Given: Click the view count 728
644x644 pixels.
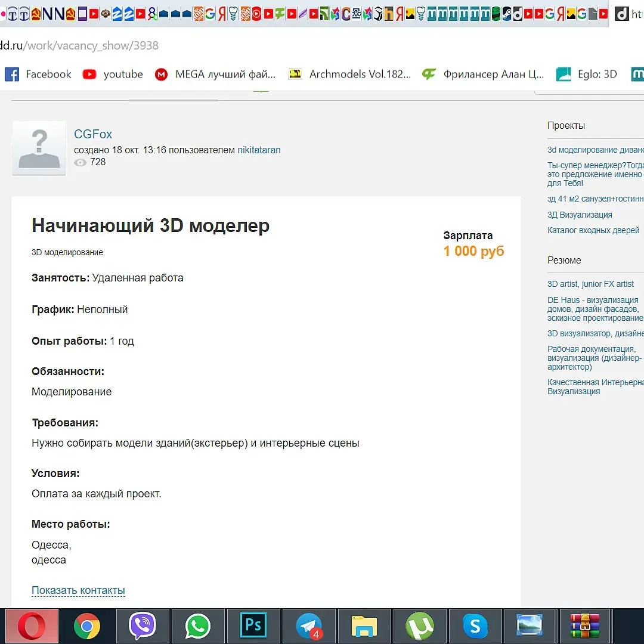Looking at the screenshot, I should (98, 162).
